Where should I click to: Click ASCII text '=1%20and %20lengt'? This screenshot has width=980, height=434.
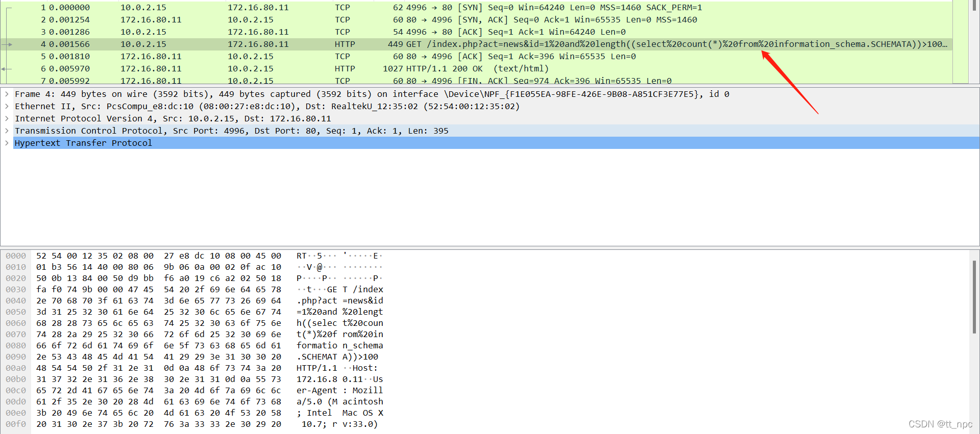tap(340, 312)
